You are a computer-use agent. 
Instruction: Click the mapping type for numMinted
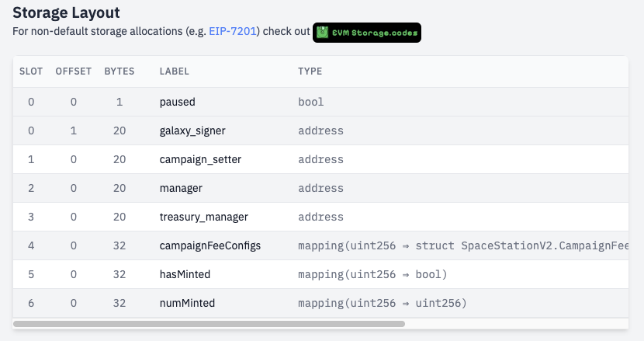pyautogui.click(x=382, y=303)
